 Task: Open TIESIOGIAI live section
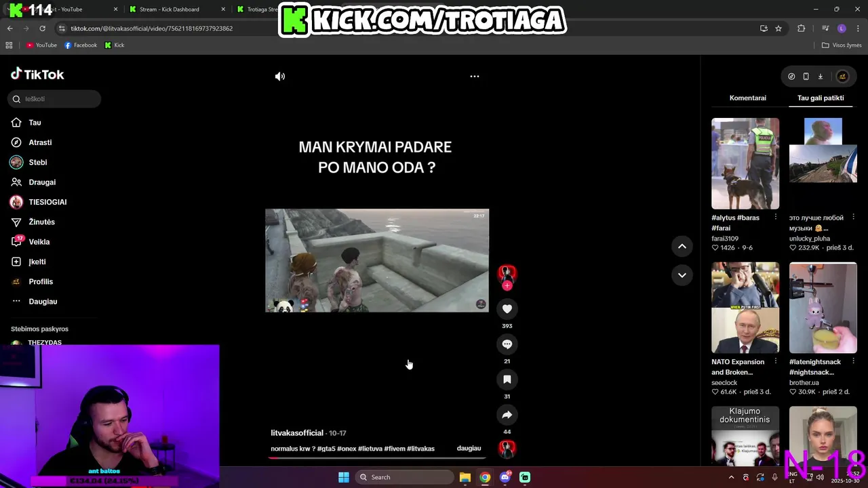[47, 202]
